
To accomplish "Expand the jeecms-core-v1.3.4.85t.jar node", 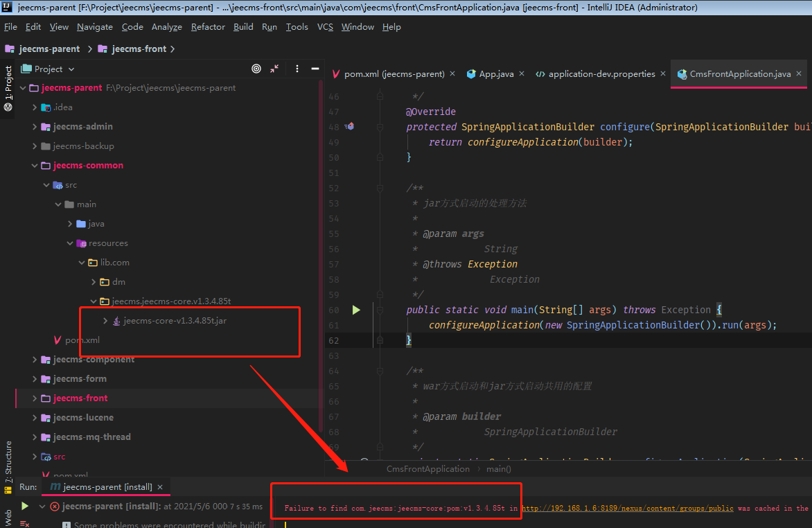I will [105, 321].
